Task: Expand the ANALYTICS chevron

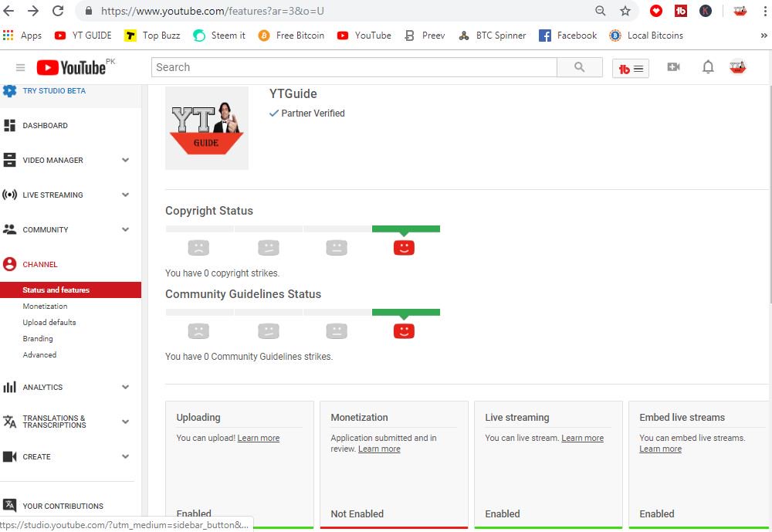Action: point(126,387)
